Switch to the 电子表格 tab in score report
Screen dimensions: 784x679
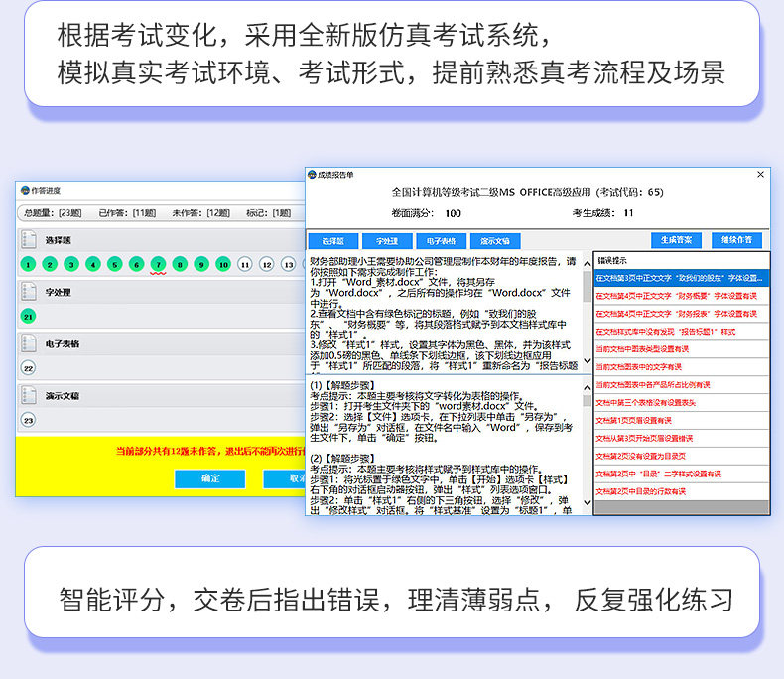[441, 241]
